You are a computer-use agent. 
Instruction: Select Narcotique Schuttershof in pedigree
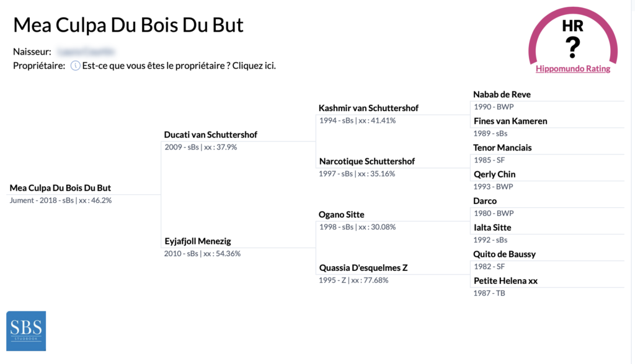(x=367, y=162)
